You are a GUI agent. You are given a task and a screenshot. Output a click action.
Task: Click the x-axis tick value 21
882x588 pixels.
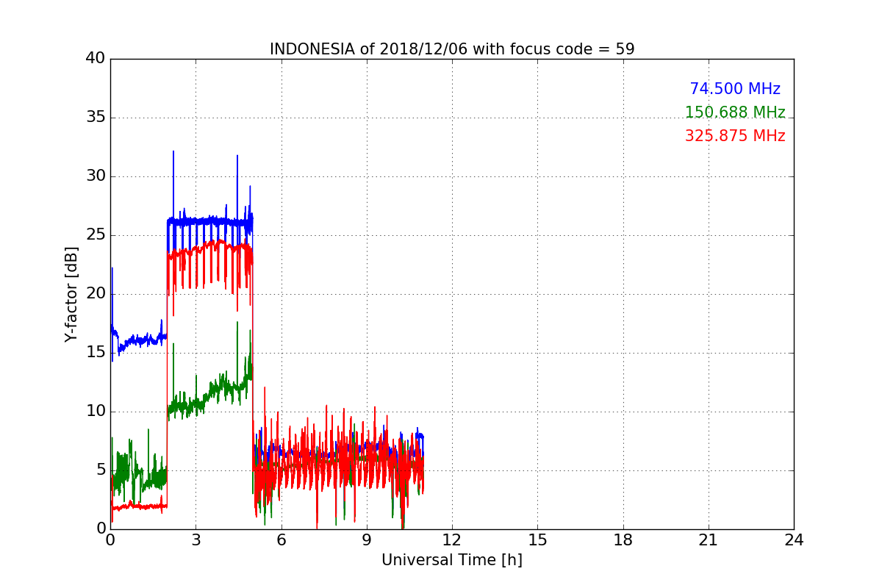[x=709, y=540]
